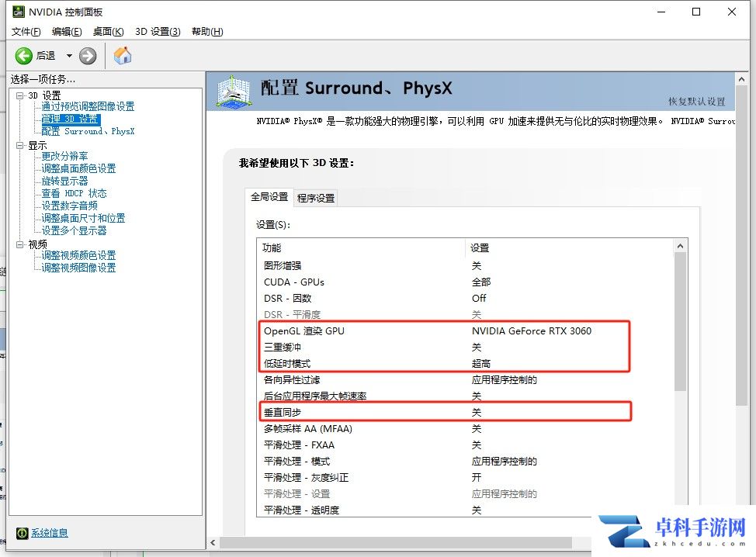
Task: Open 查看 HDCP 状态 task
Action: click(74, 193)
